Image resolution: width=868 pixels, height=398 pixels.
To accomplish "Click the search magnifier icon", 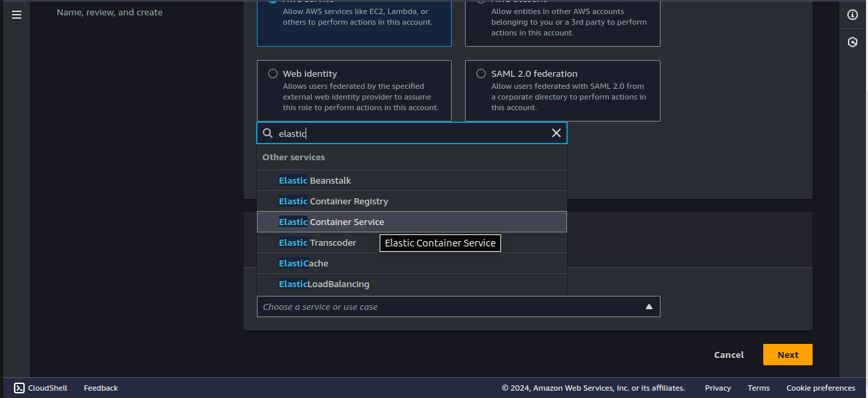I will point(268,133).
